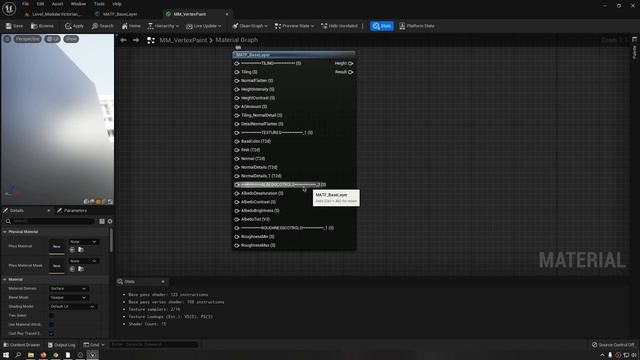Click the graph breadcrumb icon

pos(151,40)
